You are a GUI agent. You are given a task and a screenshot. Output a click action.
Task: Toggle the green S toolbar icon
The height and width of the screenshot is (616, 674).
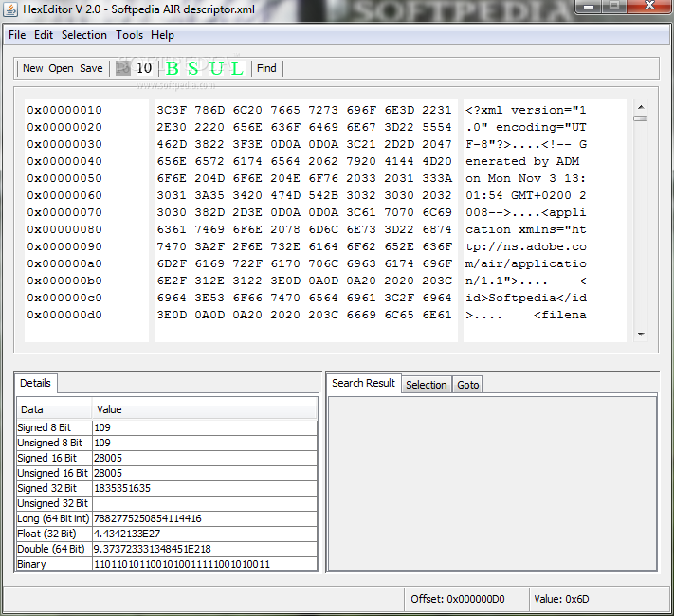coord(193,68)
